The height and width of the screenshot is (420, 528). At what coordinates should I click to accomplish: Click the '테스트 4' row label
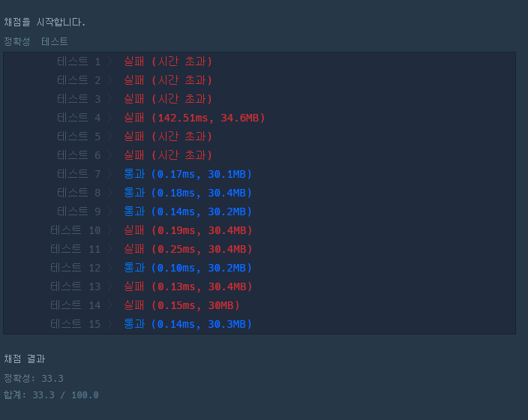(x=79, y=118)
